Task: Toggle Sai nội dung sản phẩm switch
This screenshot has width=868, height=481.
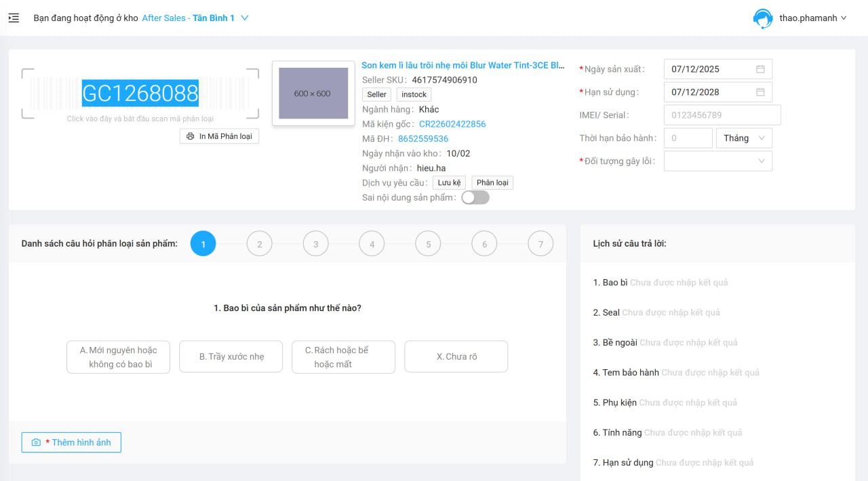Action: pos(475,198)
